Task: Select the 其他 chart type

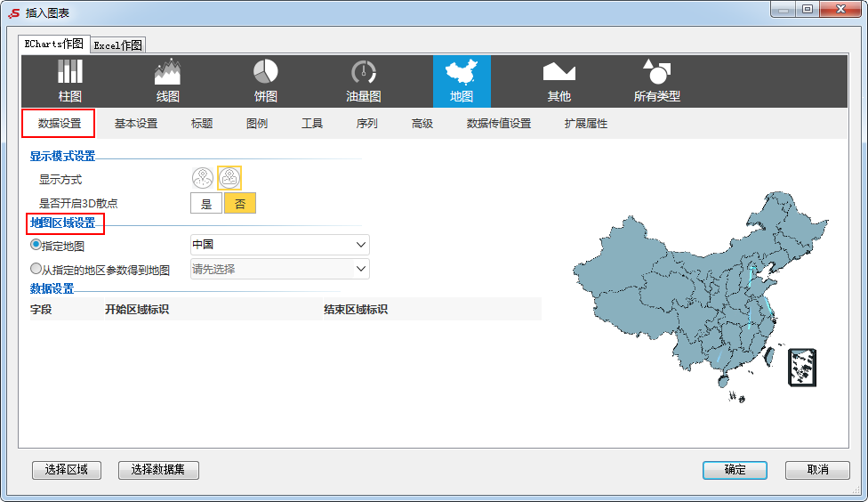Action: coord(559,81)
